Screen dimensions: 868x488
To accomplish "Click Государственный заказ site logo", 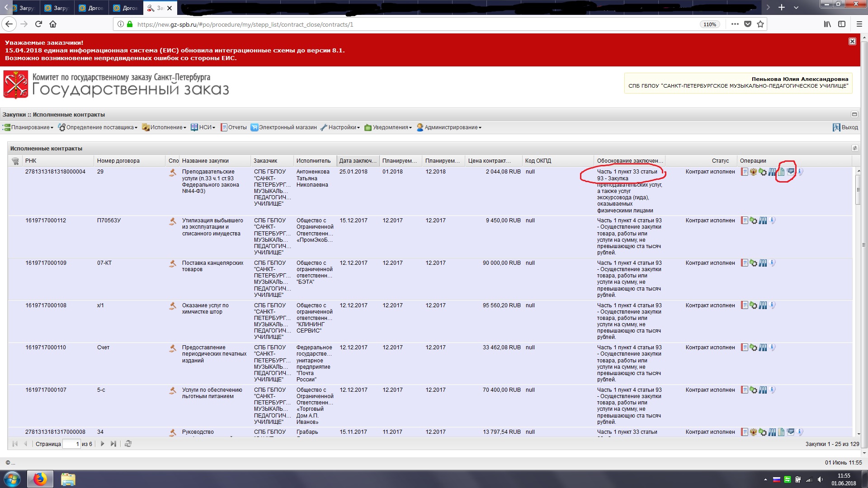I will coord(116,84).
